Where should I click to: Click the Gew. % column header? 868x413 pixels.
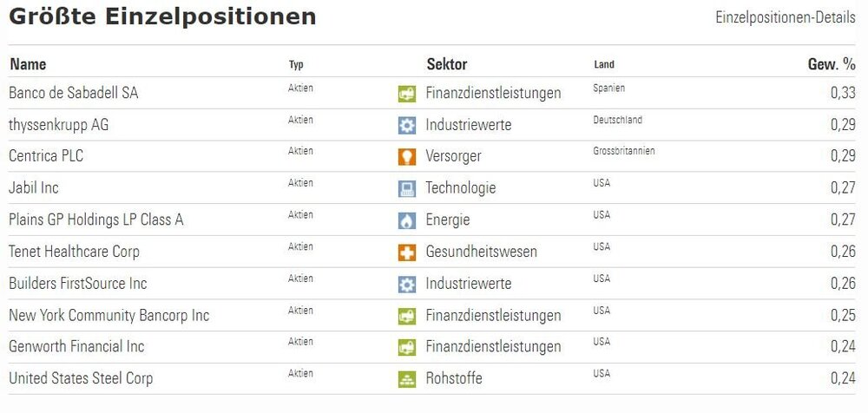[831, 64]
